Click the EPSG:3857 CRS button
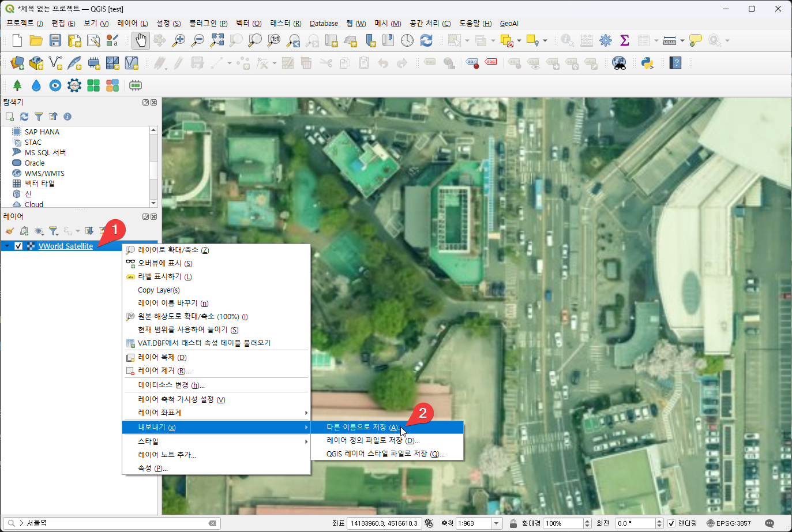 [x=729, y=523]
